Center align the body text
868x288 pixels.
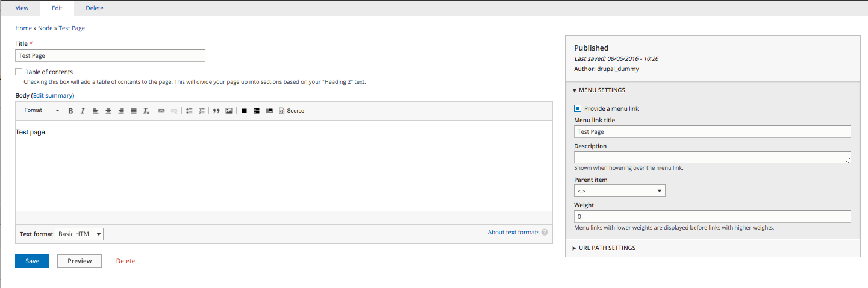click(x=108, y=111)
